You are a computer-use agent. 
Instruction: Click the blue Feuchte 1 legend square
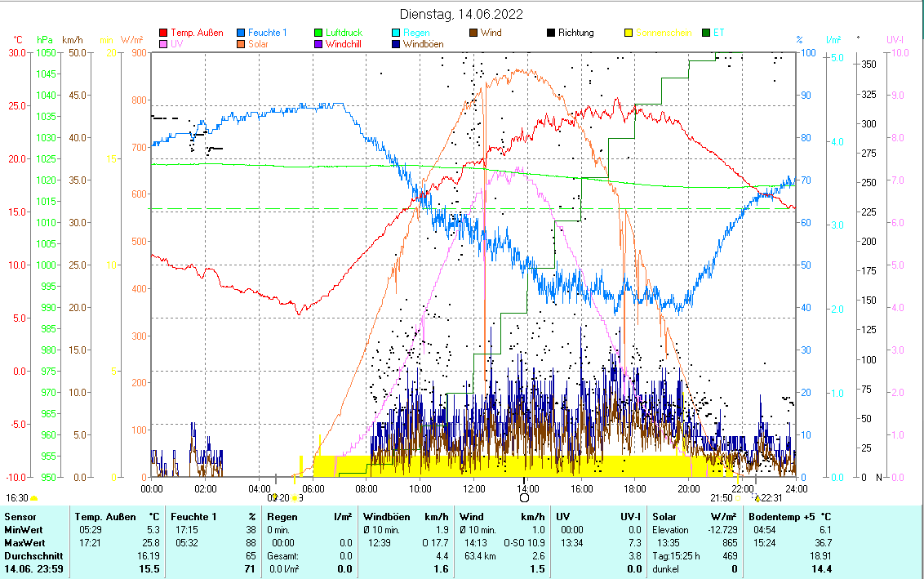tap(242, 33)
